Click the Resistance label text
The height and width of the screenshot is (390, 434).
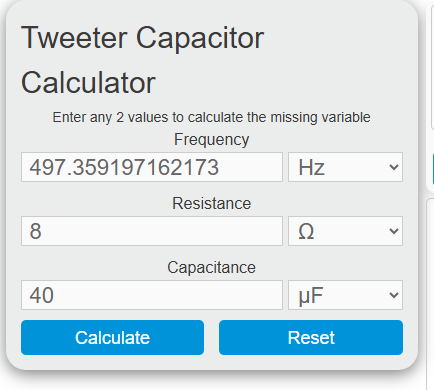[211, 203]
